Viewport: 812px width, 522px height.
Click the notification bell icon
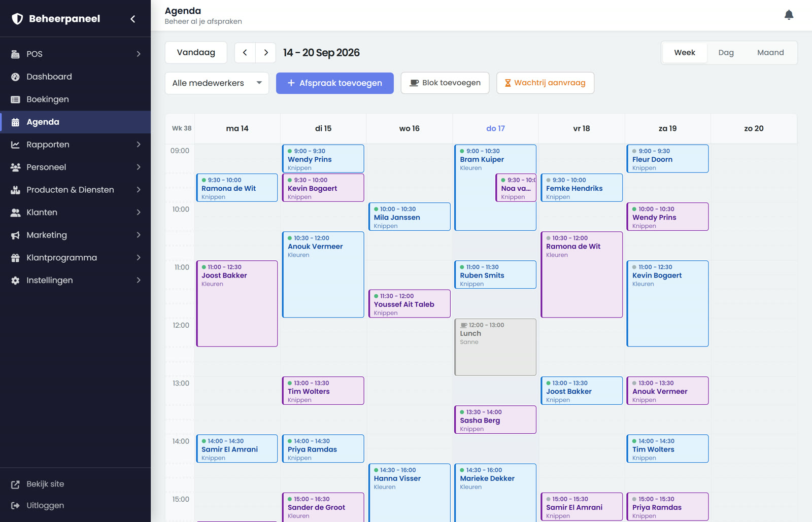[789, 15]
